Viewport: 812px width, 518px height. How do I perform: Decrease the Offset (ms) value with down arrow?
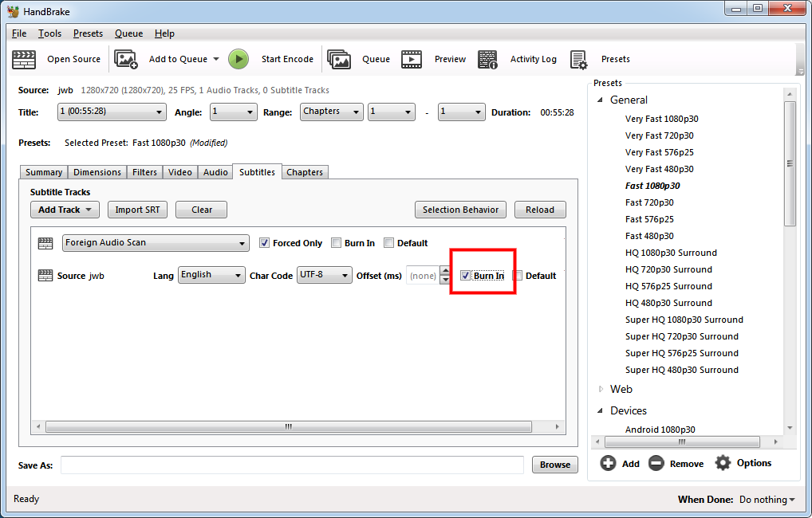coord(445,280)
